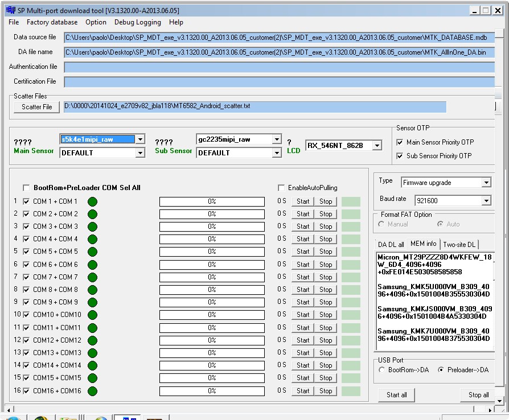
Task: Switch to the DA DL all tab
Action: 391,244
